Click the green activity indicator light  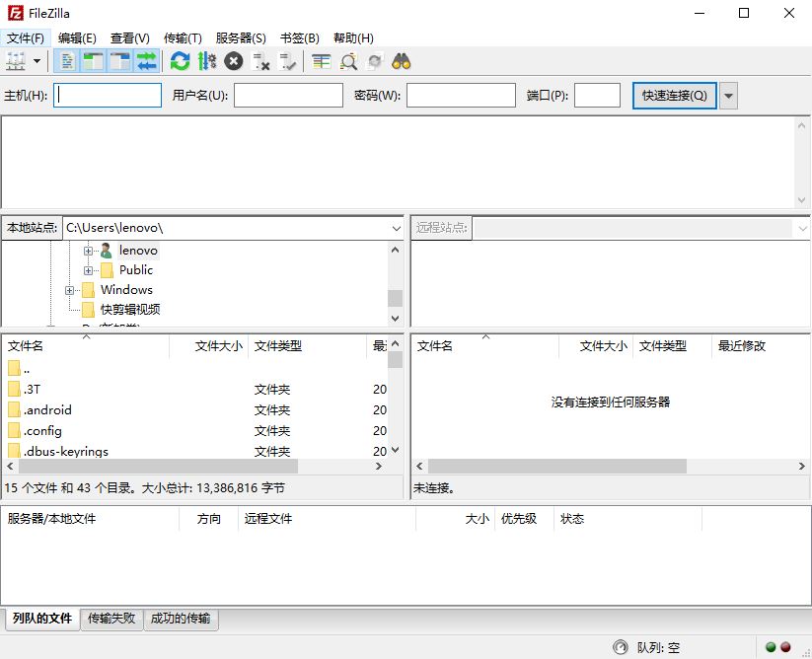point(771,647)
